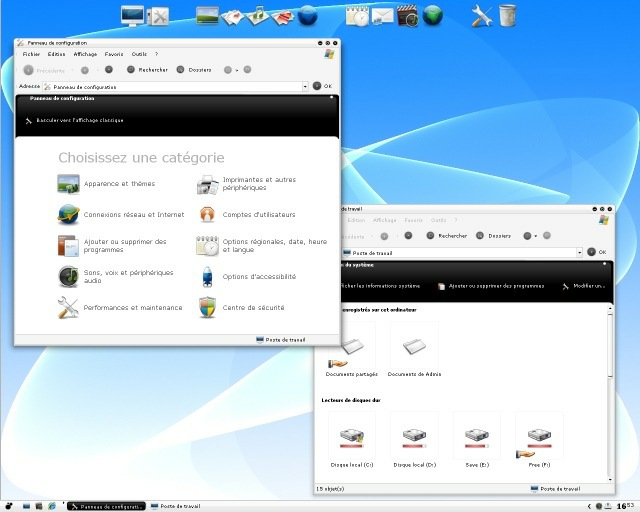Viewport: 640px width, 512px height.
Task: Open the Save (E:) drive
Action: click(477, 440)
